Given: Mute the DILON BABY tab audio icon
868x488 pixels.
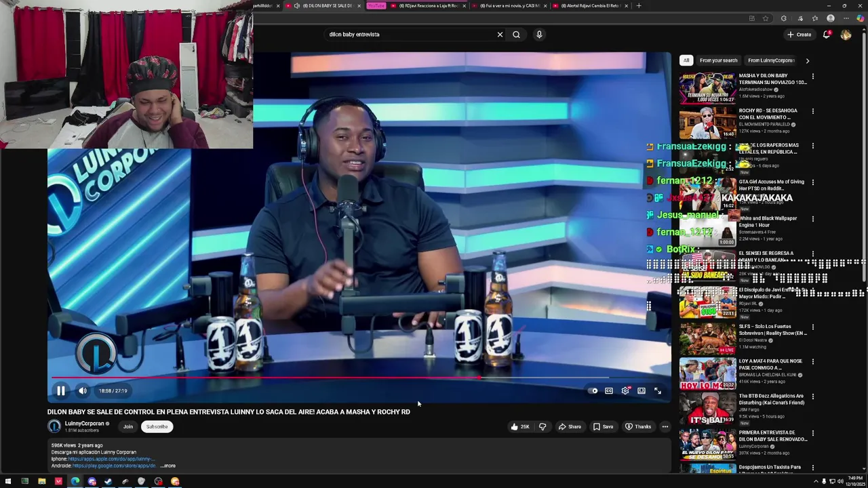Looking at the screenshot, I should click(296, 5).
